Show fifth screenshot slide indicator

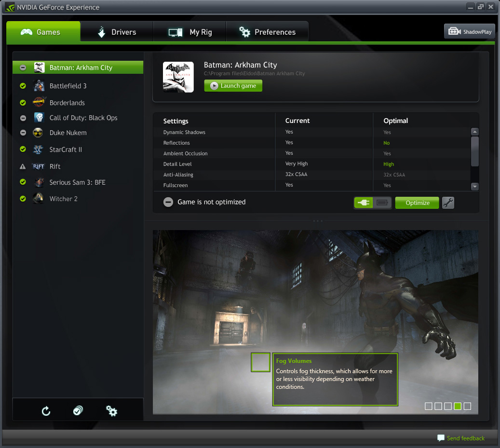[468, 406]
